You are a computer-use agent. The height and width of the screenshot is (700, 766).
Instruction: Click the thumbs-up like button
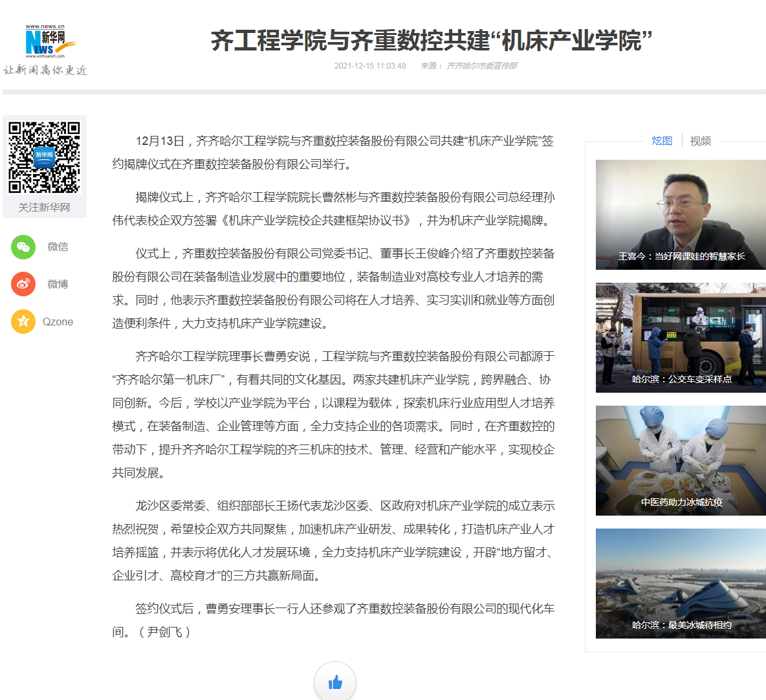pyautogui.click(x=335, y=682)
